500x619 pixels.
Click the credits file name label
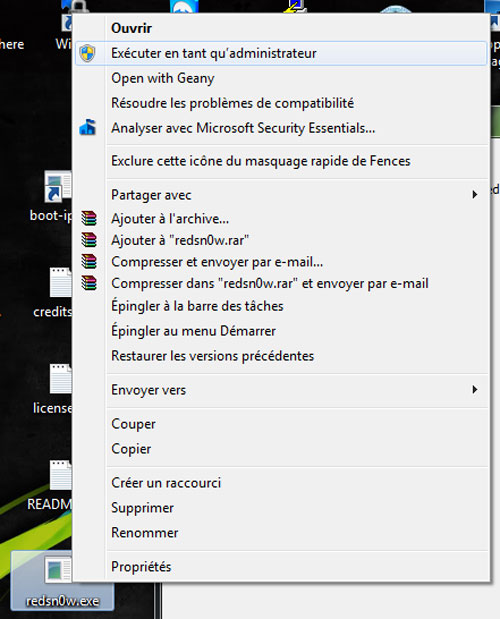point(52,312)
